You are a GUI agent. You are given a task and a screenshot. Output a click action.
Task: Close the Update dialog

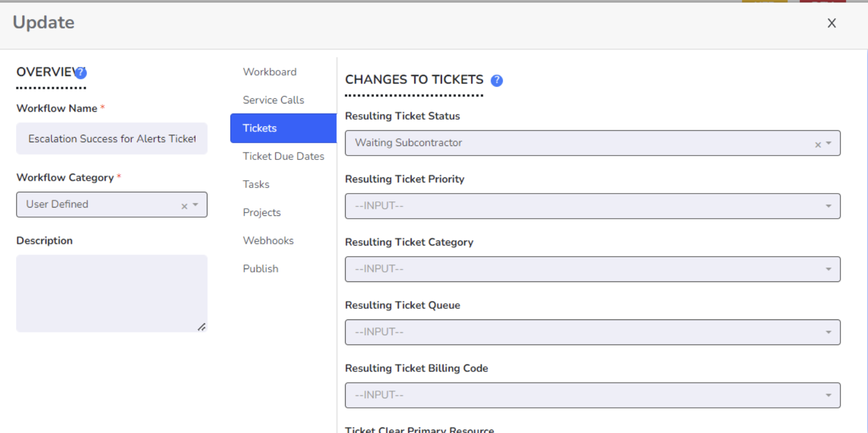coord(832,23)
